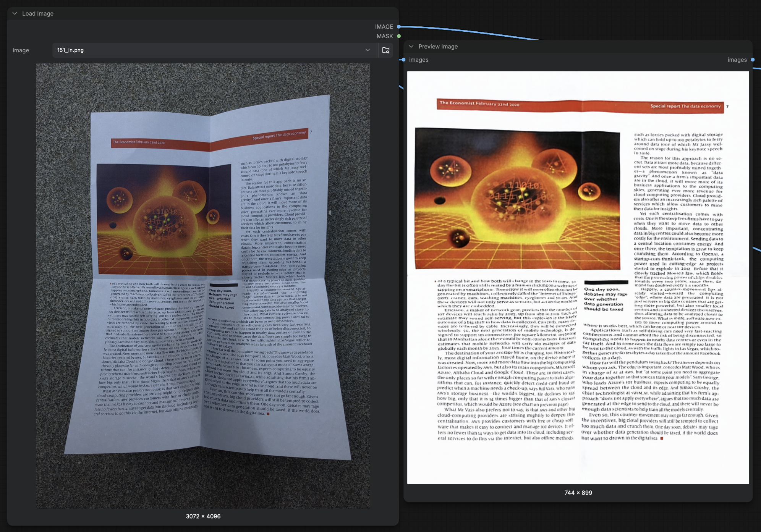Click the 3072 × 4096 dimensions text
Image resolution: width=761 pixels, height=532 pixels.
(x=203, y=516)
